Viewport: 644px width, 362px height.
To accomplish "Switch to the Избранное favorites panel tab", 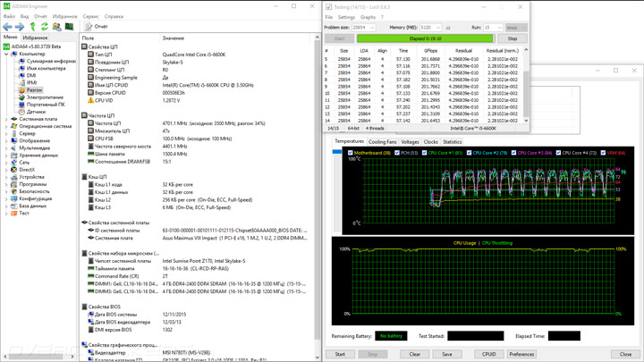I will coord(35,38).
